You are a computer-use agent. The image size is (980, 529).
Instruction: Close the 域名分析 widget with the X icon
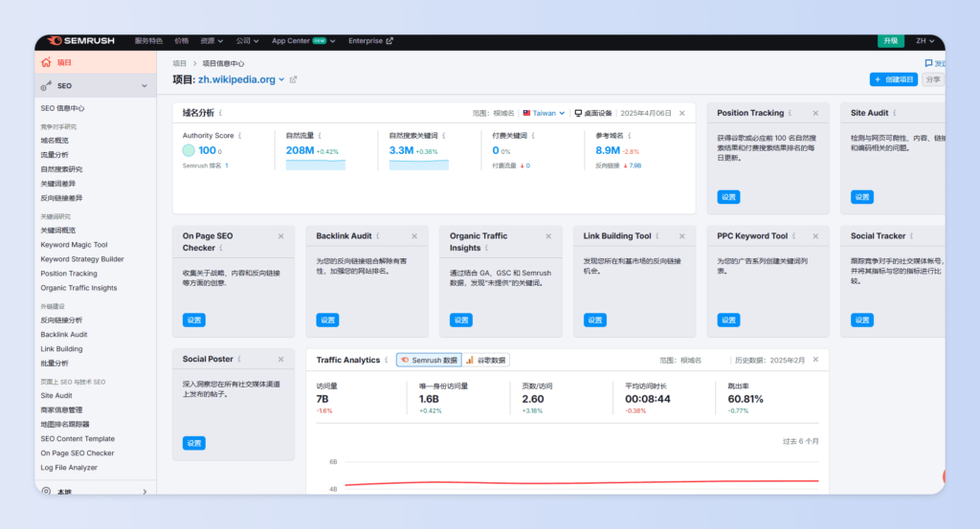click(x=682, y=113)
